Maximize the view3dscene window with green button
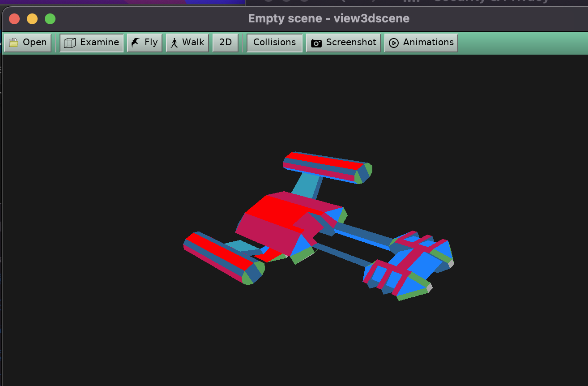This screenshot has height=386, width=588. pos(50,19)
